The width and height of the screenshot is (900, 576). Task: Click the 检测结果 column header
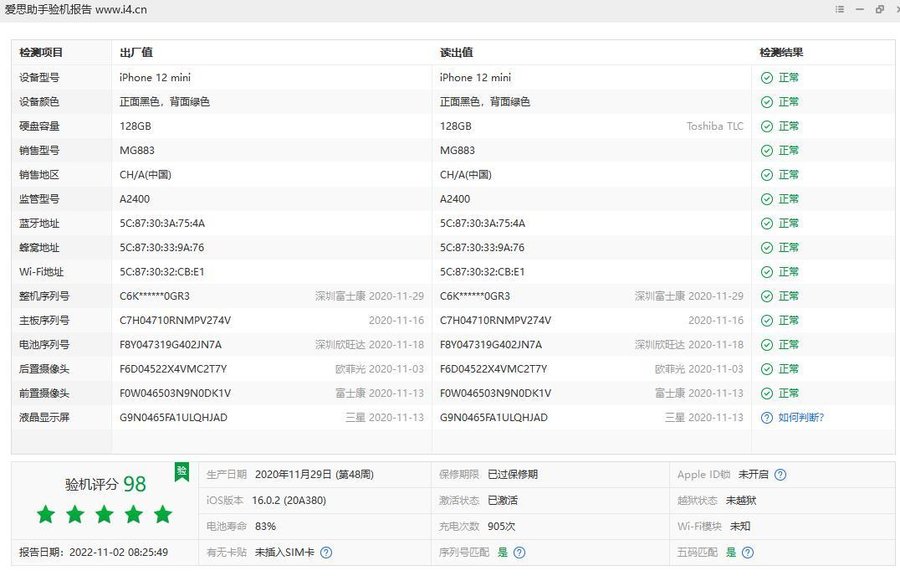click(781, 52)
